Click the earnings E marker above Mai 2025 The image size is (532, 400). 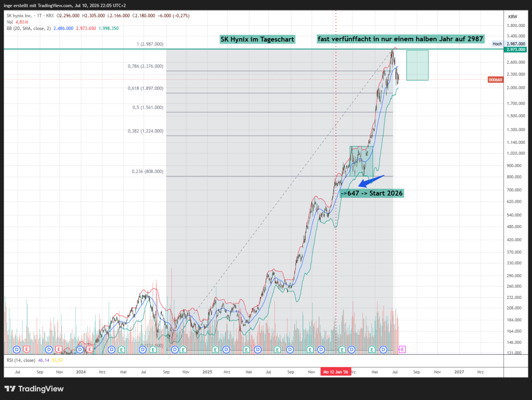point(246,349)
